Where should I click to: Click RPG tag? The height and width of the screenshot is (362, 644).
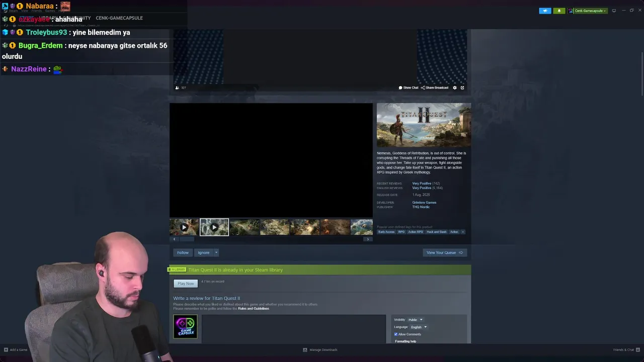coord(401,232)
